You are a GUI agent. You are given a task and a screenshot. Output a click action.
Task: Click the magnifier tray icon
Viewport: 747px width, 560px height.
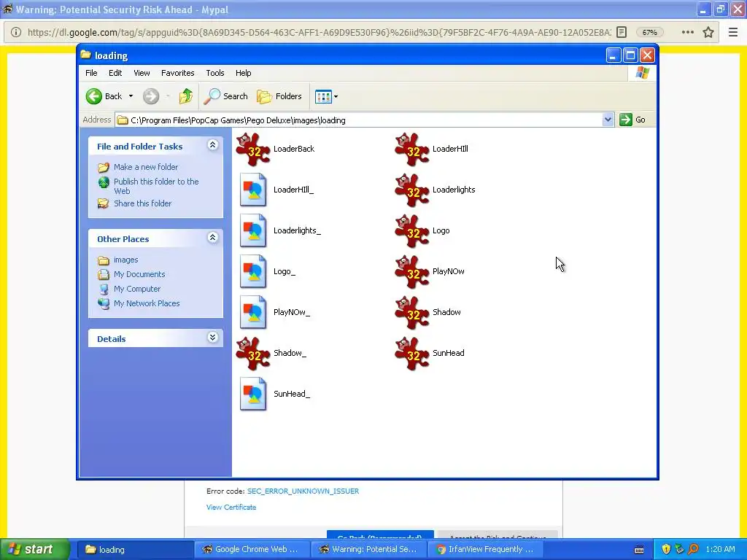click(694, 549)
